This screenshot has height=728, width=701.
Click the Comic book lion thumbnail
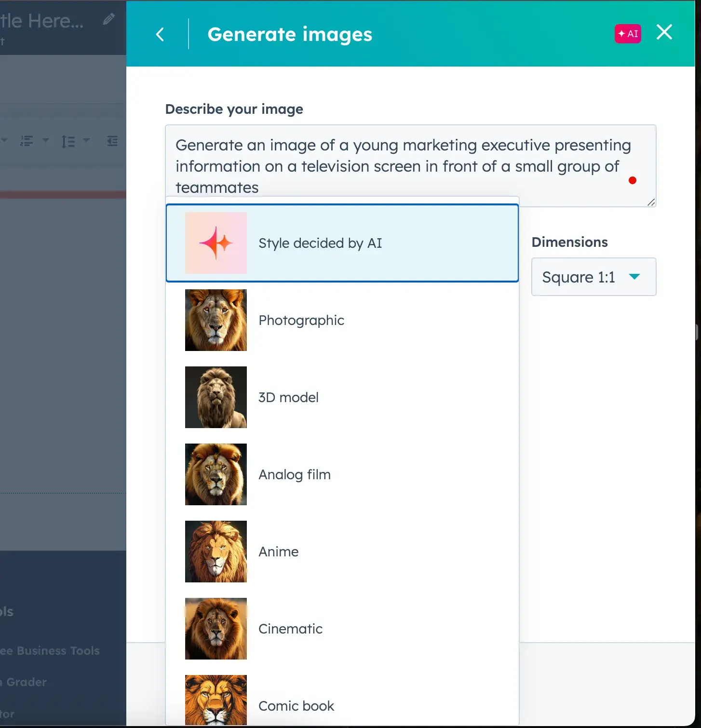216,700
